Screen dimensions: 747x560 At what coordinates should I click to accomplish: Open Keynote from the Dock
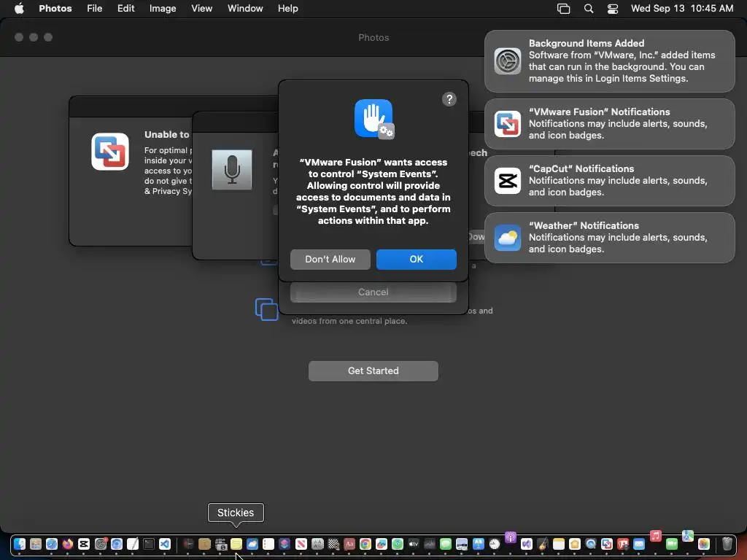479,544
